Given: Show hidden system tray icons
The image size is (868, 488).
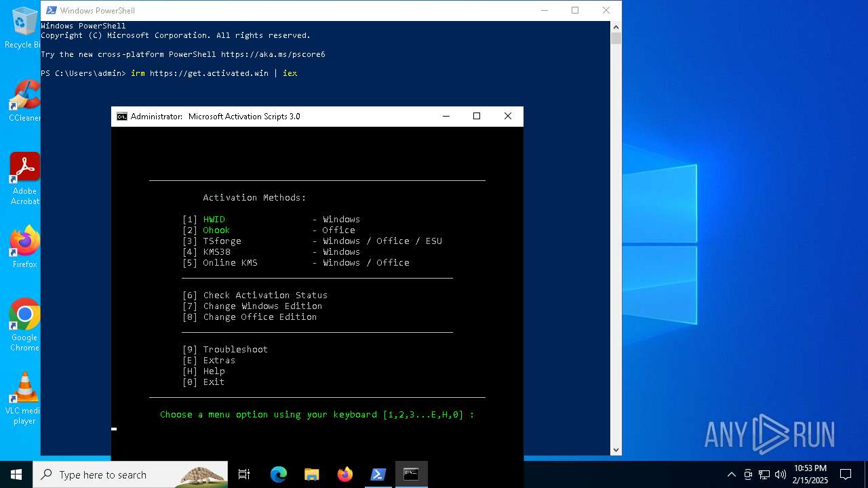Looking at the screenshot, I should point(731,474).
